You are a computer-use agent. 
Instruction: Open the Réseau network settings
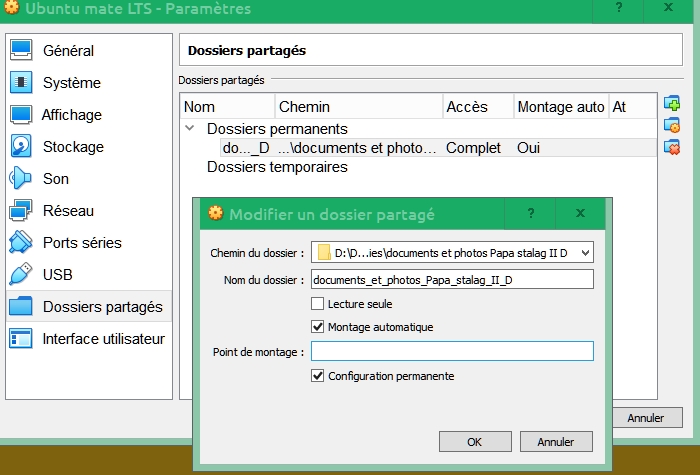(68, 211)
